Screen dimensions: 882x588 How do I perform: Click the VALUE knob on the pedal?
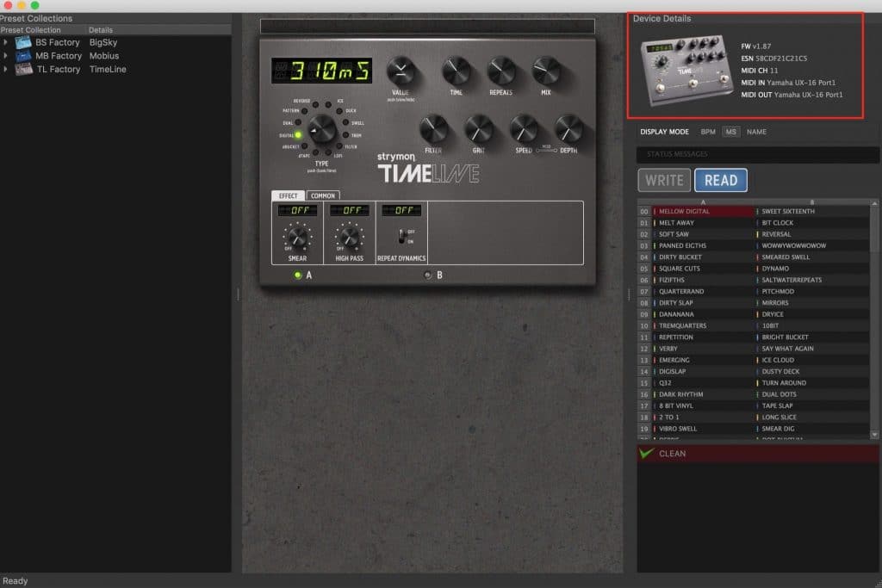pyautogui.click(x=401, y=71)
